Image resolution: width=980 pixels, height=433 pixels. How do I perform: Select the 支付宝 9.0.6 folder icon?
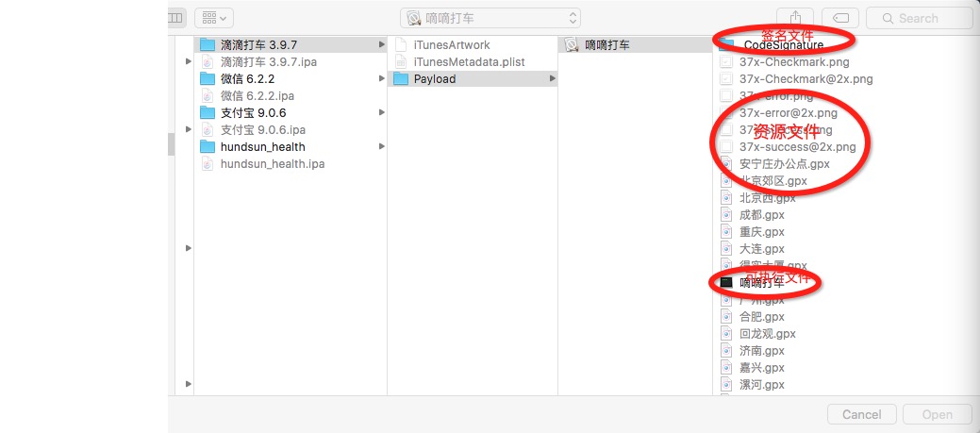pos(208,112)
